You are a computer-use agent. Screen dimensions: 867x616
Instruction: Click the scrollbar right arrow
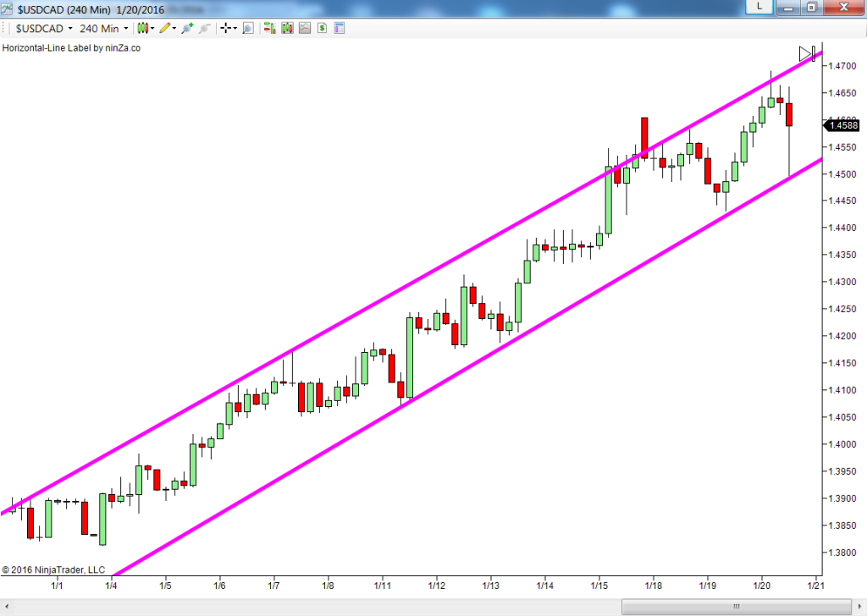[860, 607]
